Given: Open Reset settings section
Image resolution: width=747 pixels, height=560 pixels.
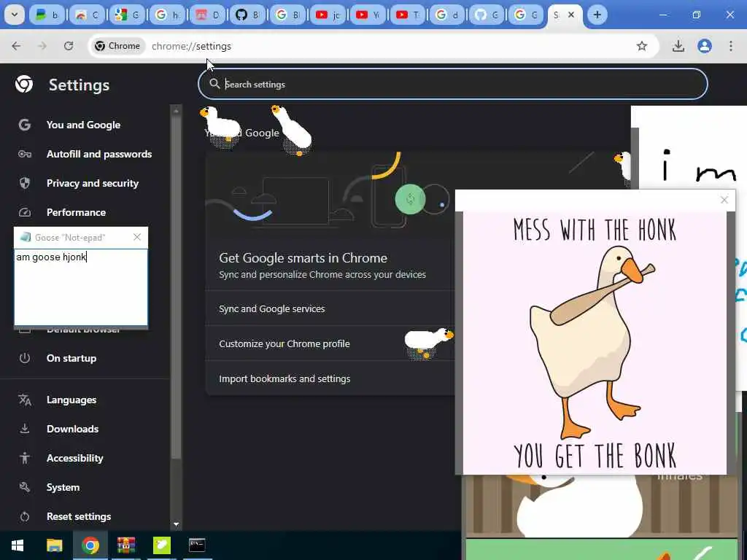Looking at the screenshot, I should pos(79,517).
